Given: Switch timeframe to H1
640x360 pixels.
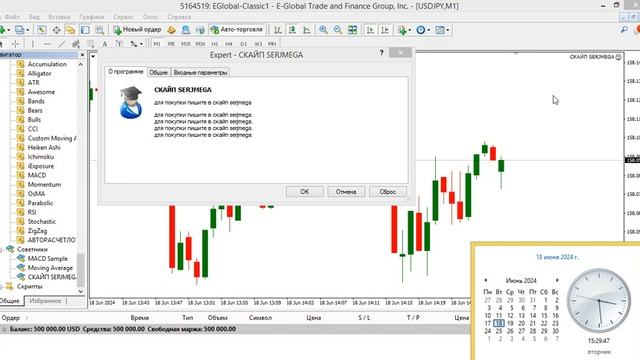Looking at the screenshot, I should click(x=215, y=44).
